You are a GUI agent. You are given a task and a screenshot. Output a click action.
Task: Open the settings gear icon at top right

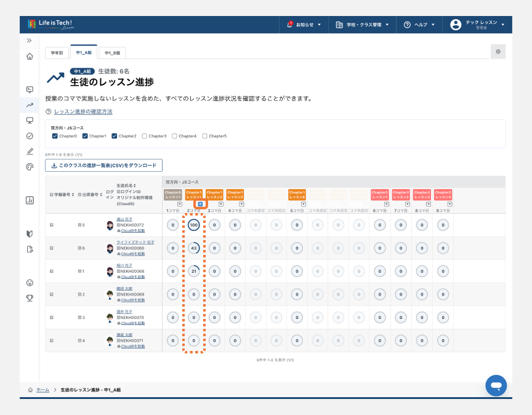[x=498, y=52]
